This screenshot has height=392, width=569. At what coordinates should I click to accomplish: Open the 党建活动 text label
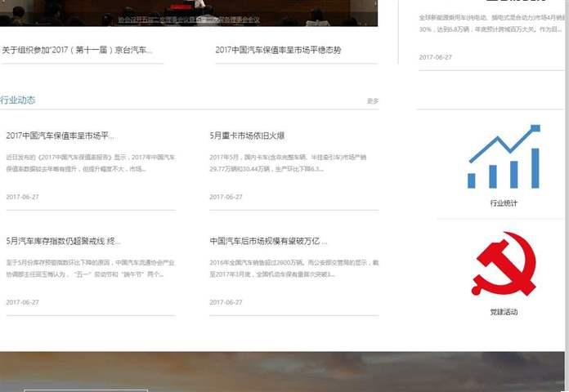(x=504, y=312)
